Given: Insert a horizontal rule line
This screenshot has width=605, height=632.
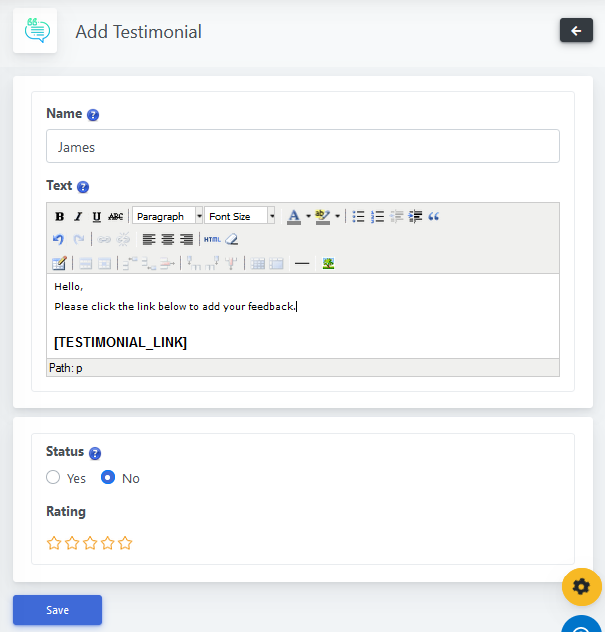Looking at the screenshot, I should pos(302,263).
